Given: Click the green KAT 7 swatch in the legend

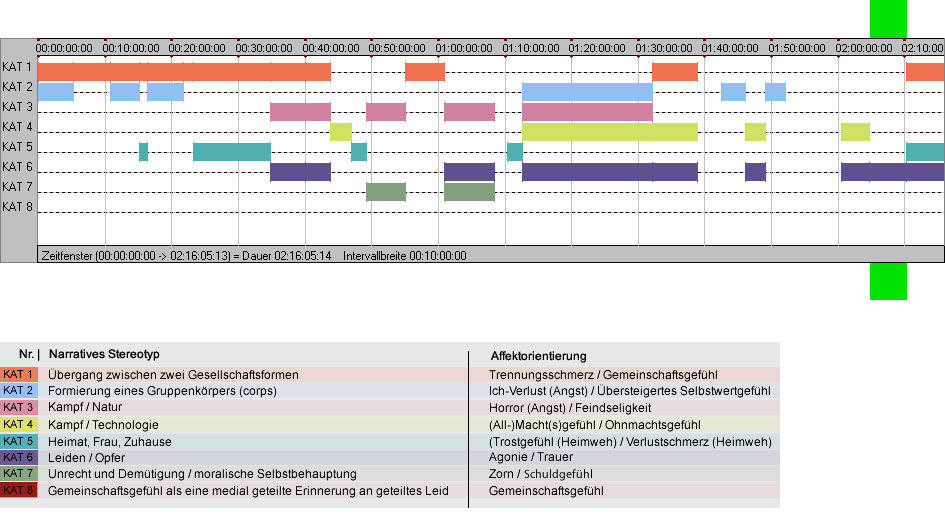Looking at the screenshot, I should (19, 474).
